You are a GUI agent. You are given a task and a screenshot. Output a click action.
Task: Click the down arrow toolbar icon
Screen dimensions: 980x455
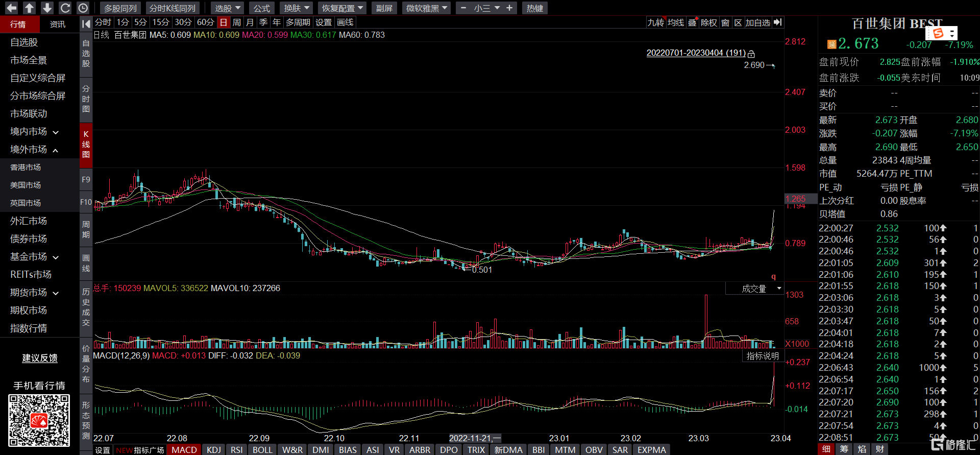(x=47, y=8)
